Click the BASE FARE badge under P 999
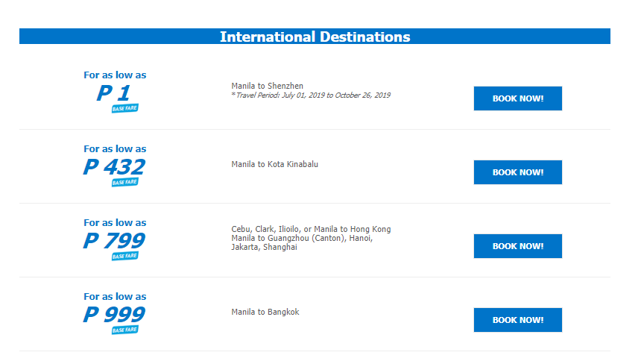Screen dimensions: 644x361 [125, 330]
